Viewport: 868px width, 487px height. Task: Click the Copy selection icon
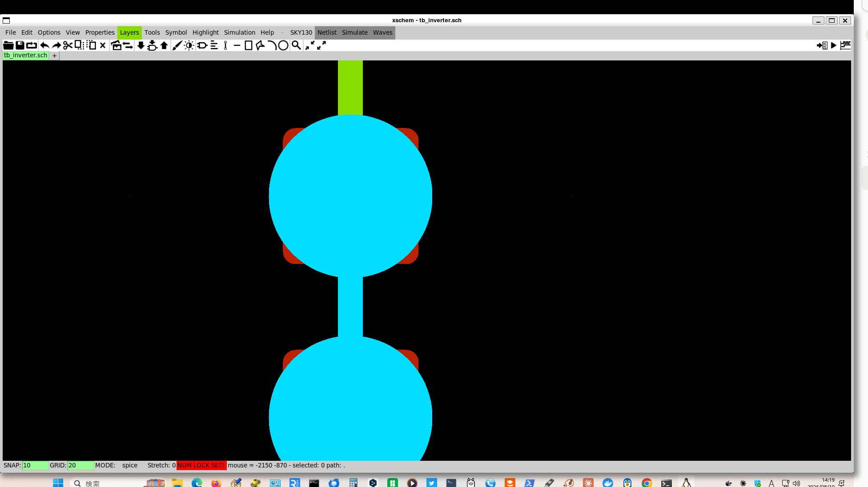point(79,45)
